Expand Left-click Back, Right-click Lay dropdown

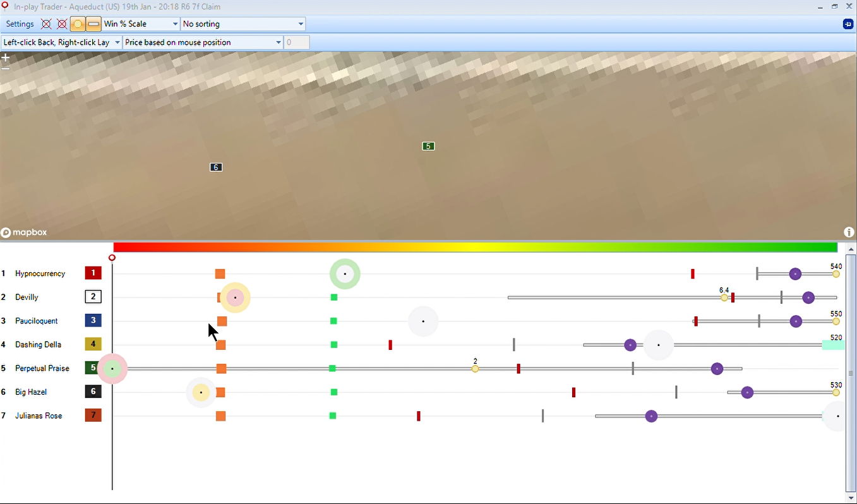tap(61, 42)
